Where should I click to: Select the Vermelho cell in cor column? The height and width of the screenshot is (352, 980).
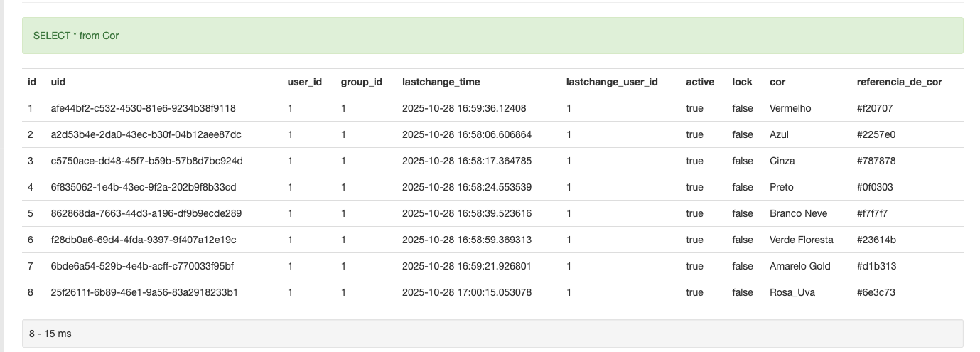tap(790, 108)
